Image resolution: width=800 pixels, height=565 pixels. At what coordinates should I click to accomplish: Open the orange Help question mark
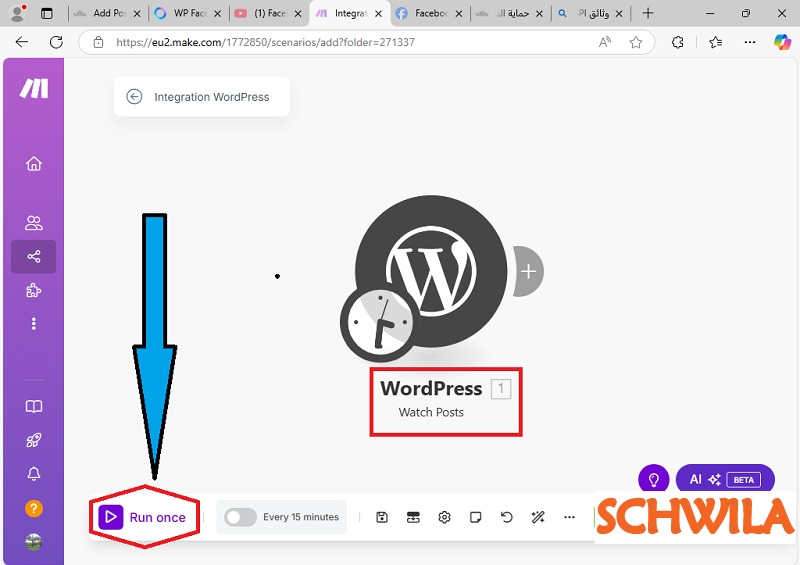click(x=34, y=508)
